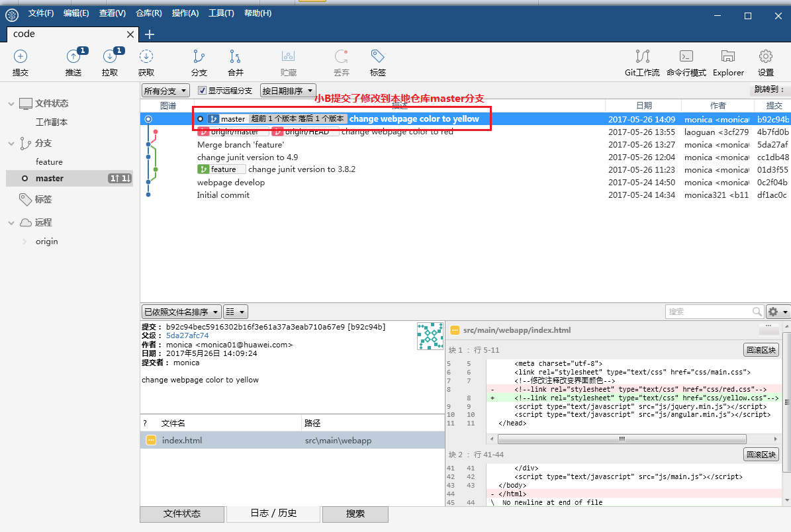Viewport: 791px width, 532px height.
Task: Select the feature branch in sidebar
Action: click(49, 162)
